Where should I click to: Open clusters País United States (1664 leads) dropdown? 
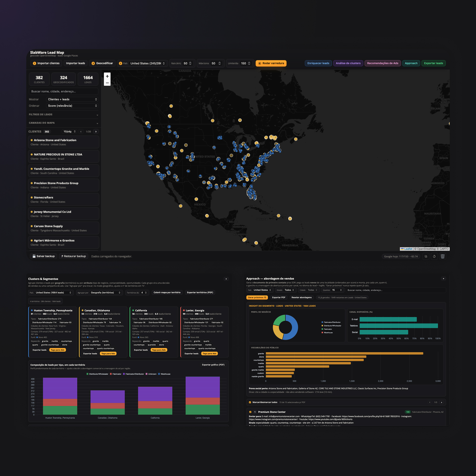54,293
